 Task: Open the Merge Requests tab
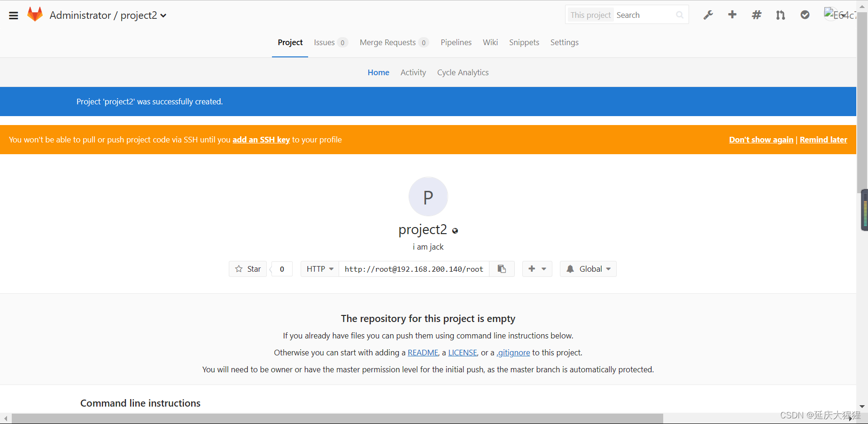394,42
